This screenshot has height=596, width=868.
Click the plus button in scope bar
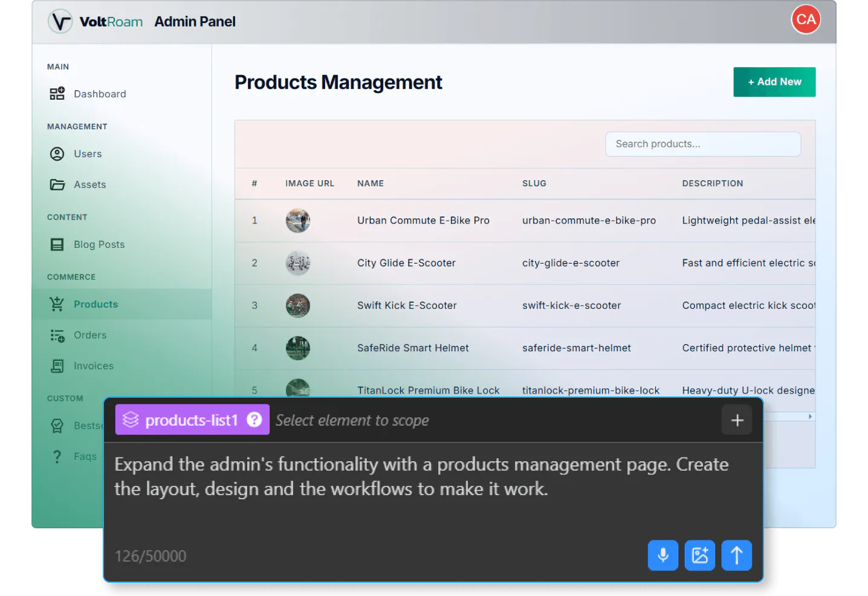[x=737, y=420]
